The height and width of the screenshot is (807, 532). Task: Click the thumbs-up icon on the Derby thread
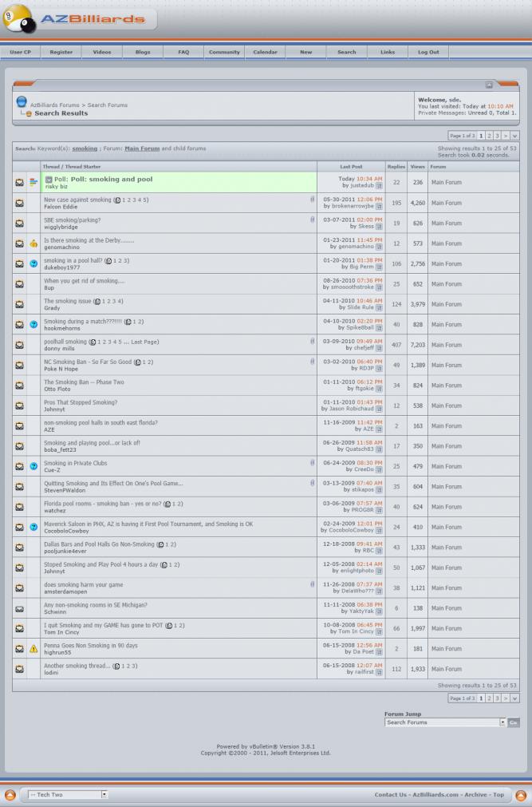tap(33, 243)
